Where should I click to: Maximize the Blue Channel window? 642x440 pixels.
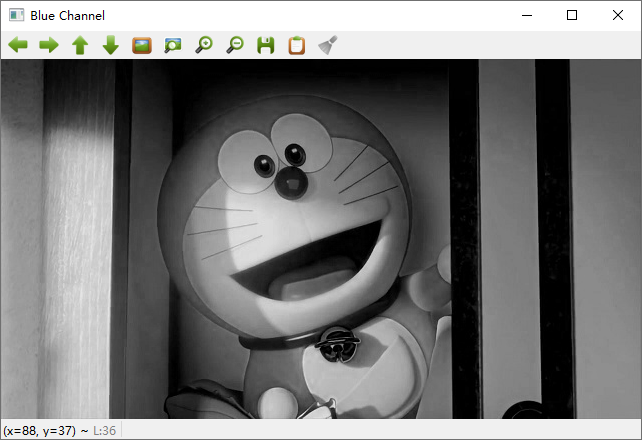(x=572, y=15)
